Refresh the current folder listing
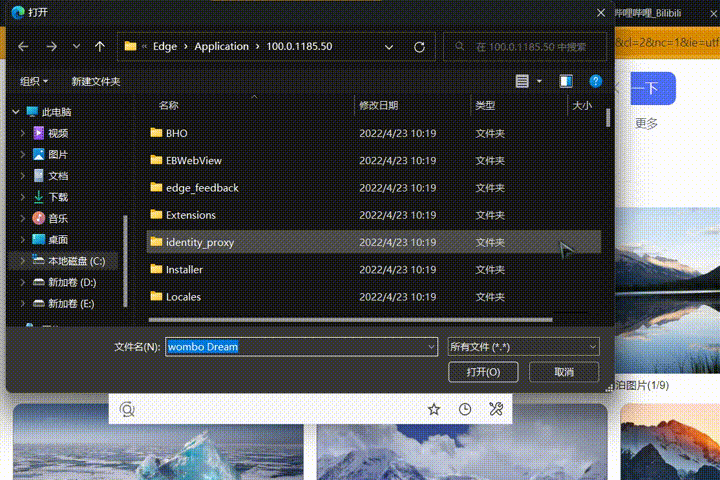The width and height of the screenshot is (720, 480). [419, 46]
